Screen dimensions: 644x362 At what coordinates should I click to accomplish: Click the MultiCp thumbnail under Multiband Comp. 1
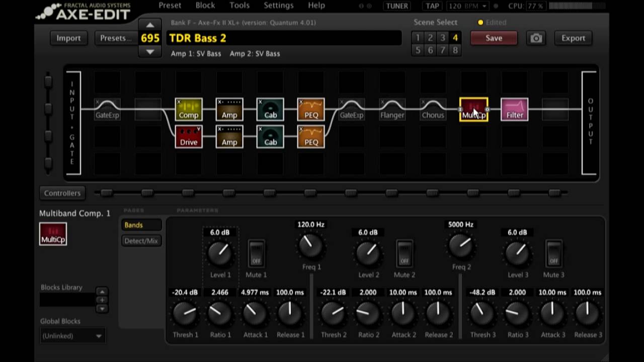[53, 234]
